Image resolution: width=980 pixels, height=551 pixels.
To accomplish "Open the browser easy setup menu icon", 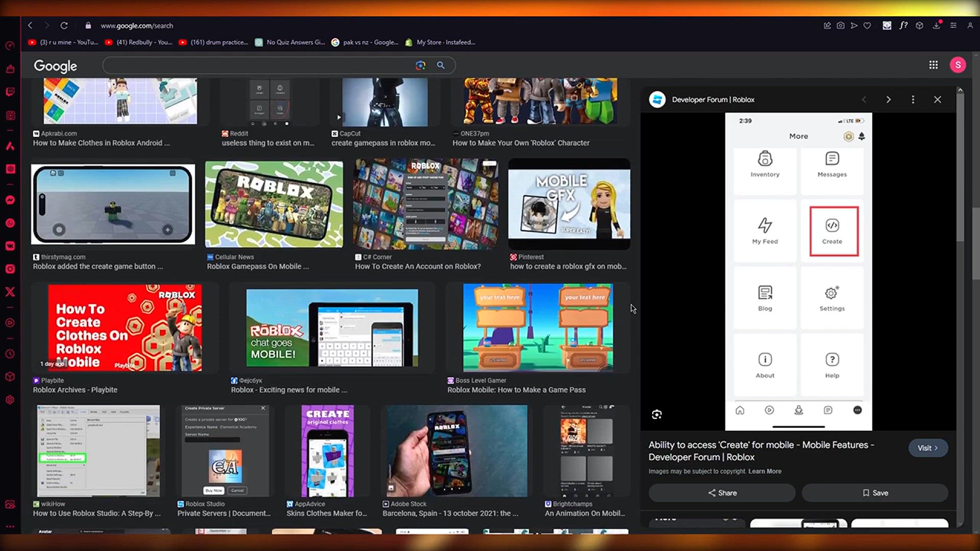I will pyautogui.click(x=953, y=26).
